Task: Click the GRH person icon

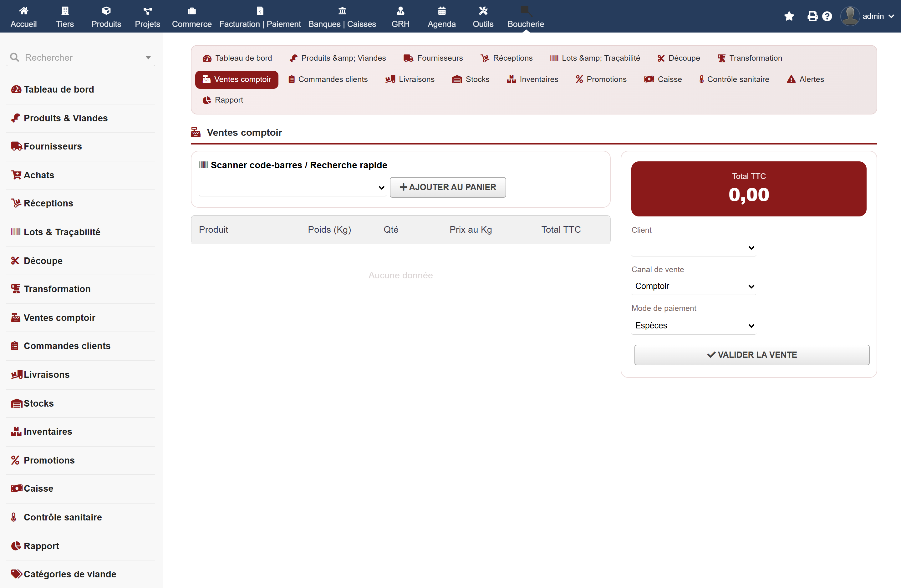Action: point(400,11)
